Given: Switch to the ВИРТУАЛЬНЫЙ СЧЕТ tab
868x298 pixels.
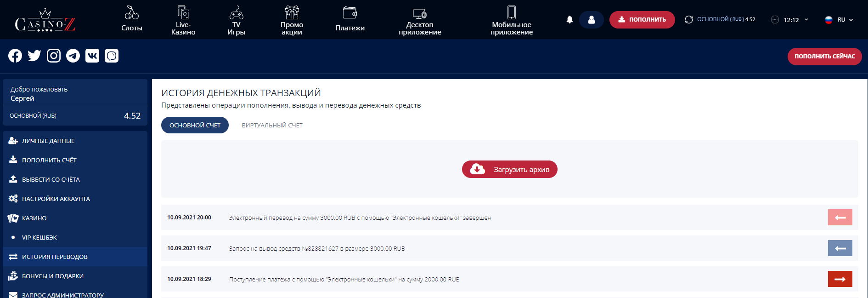Looking at the screenshot, I should (x=272, y=125).
